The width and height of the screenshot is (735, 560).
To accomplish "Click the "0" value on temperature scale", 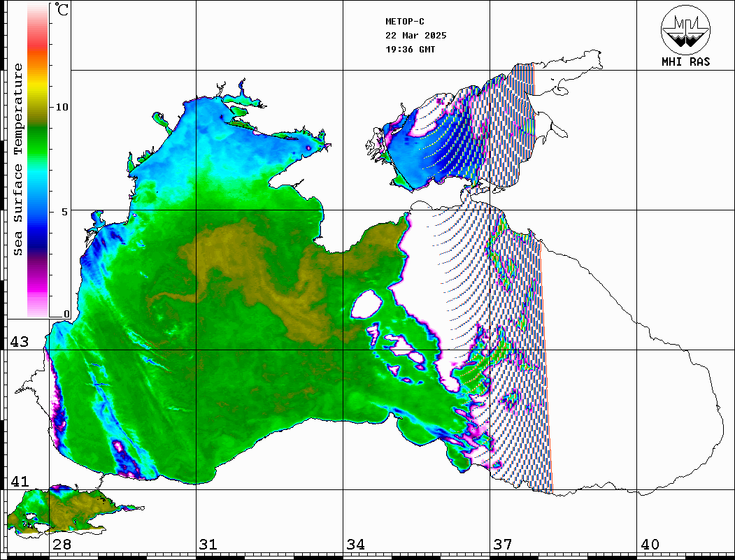I will pyautogui.click(x=66, y=314).
